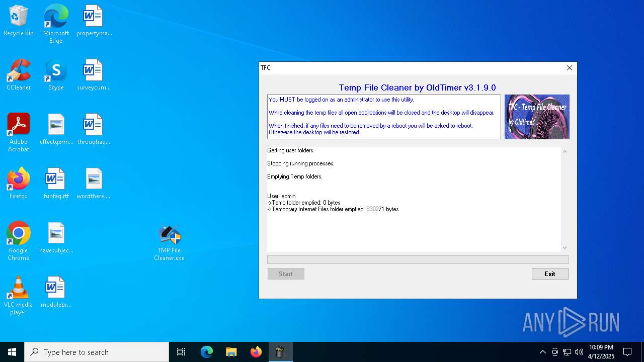This screenshot has width=644, height=362.
Task: Select the havesubjec... image file icon
Action: coord(56,238)
